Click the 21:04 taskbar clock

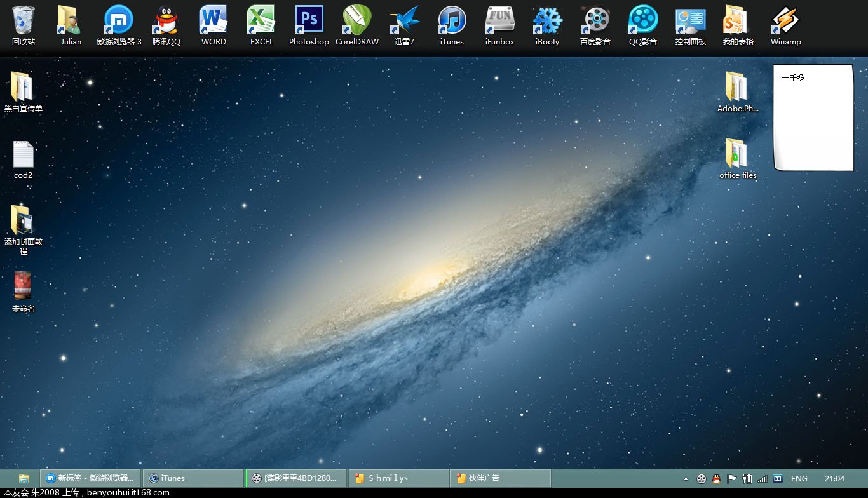[834, 479]
